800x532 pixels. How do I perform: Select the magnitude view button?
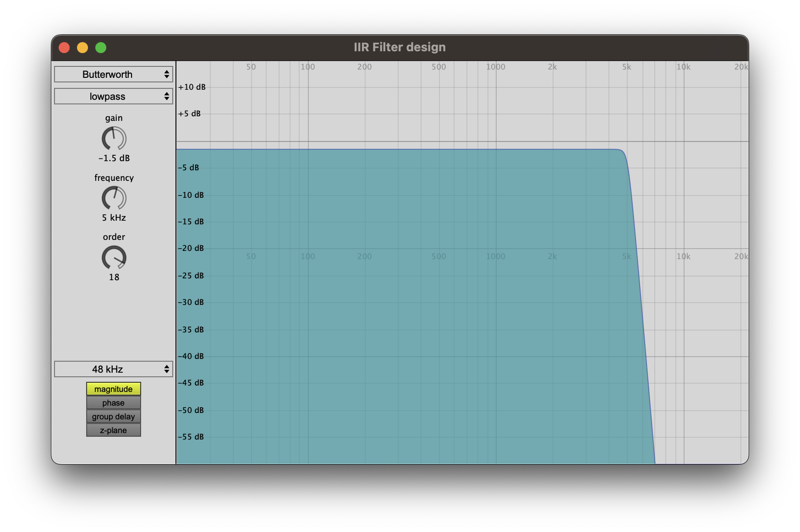tap(114, 389)
